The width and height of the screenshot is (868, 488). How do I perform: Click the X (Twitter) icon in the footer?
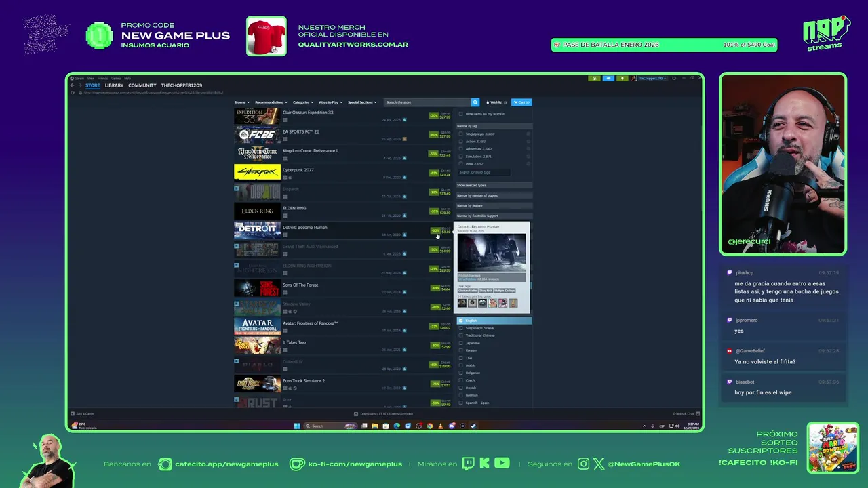click(x=599, y=464)
